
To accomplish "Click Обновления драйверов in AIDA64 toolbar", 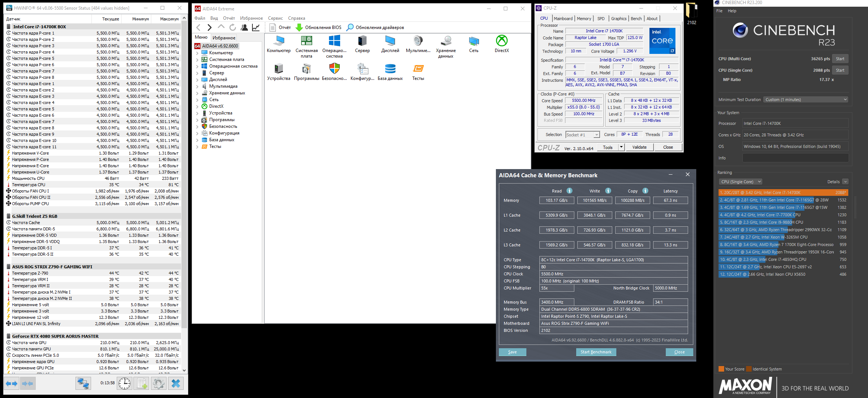I will [x=375, y=27].
